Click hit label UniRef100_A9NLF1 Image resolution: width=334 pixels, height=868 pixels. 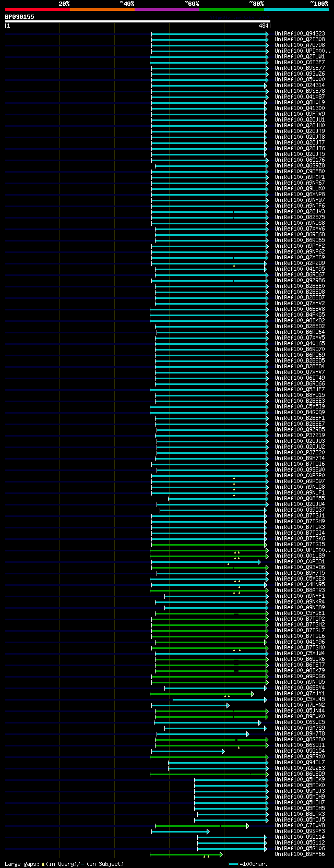click(x=300, y=492)
